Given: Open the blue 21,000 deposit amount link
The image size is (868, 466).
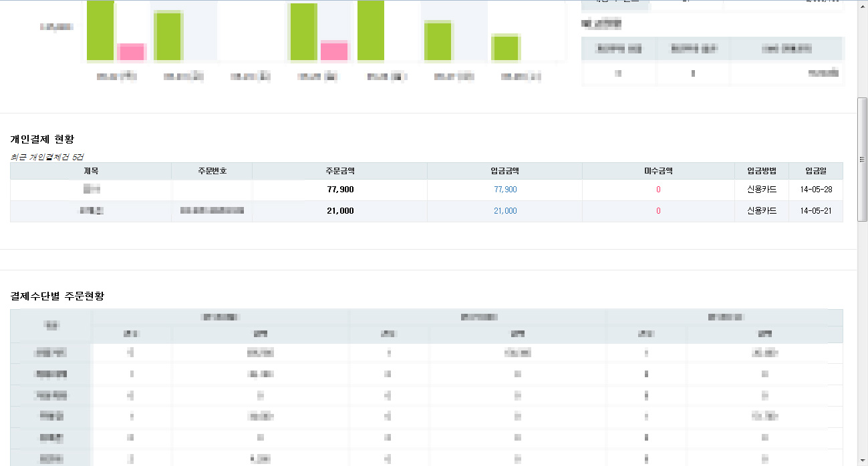Looking at the screenshot, I should (505, 211).
